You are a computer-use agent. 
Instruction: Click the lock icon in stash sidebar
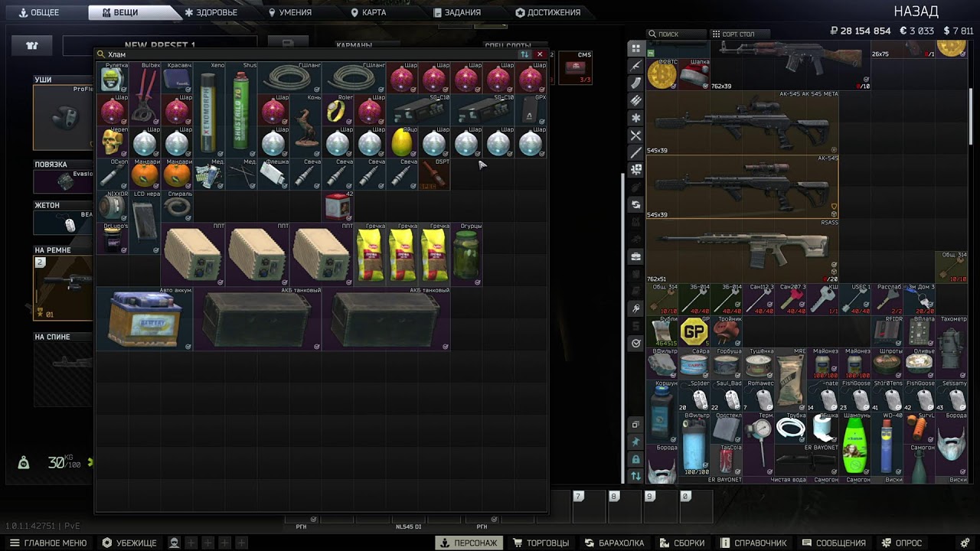point(635,459)
